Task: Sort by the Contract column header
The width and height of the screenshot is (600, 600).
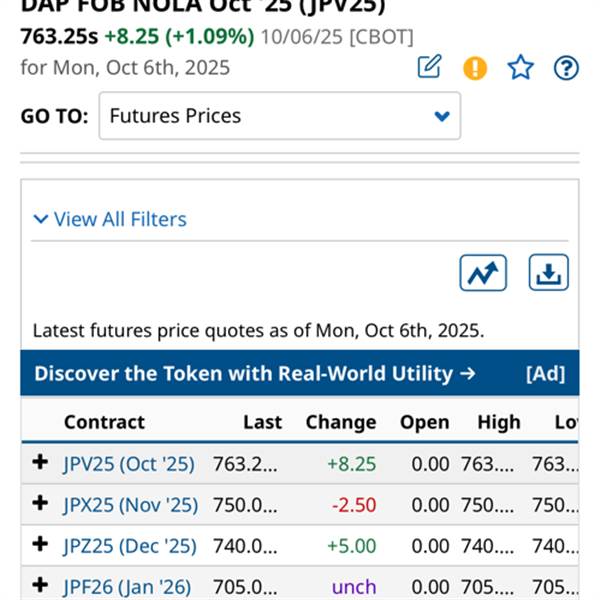Action: pyautogui.click(x=104, y=422)
